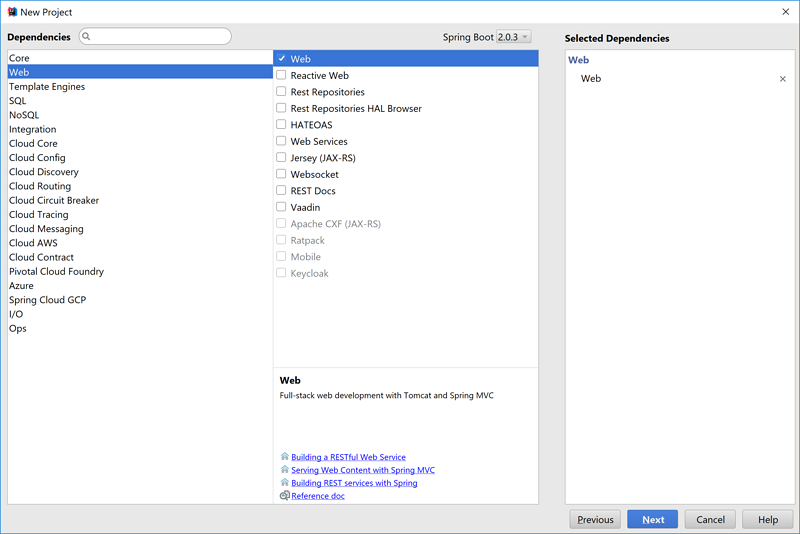Screen dimensions: 800x534
Task: Select the Cloud Contract category
Action: (x=140, y=257)
